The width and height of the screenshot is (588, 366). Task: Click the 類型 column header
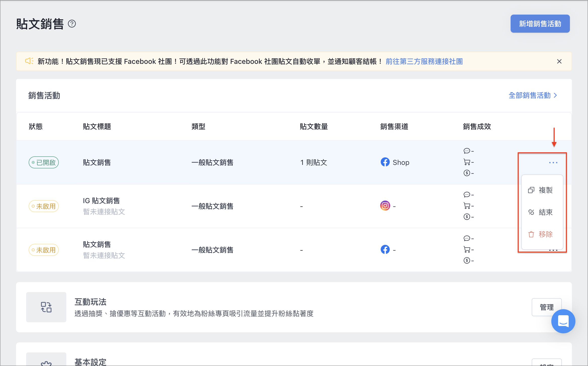pos(199,126)
